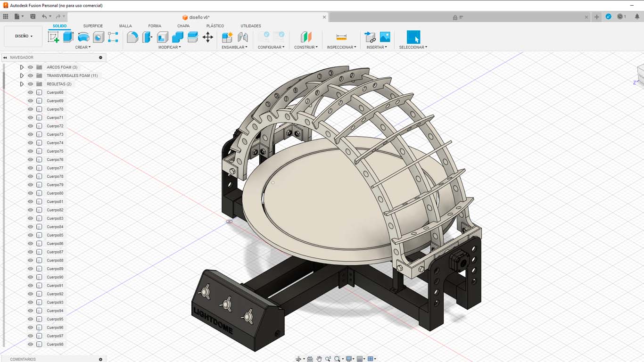Click the Undo arrow
This screenshot has height=362, width=644.
coord(44,16)
